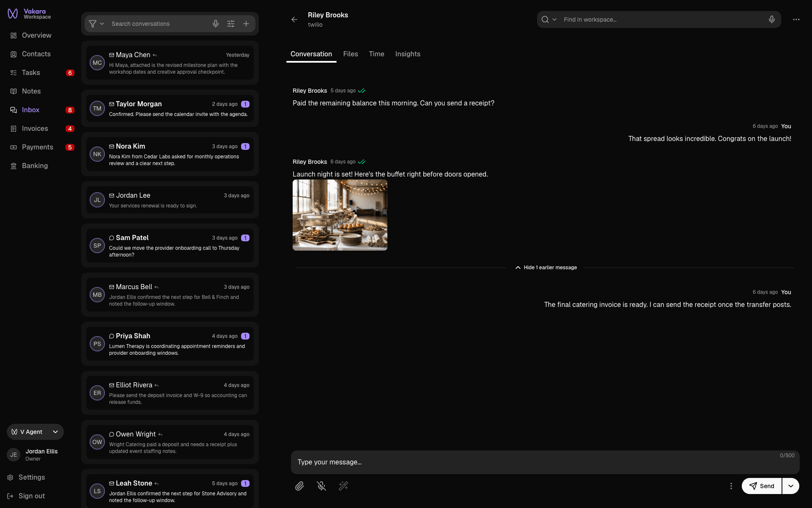
Task: Expand the search scope chevron in Find in workspace
Action: point(554,19)
